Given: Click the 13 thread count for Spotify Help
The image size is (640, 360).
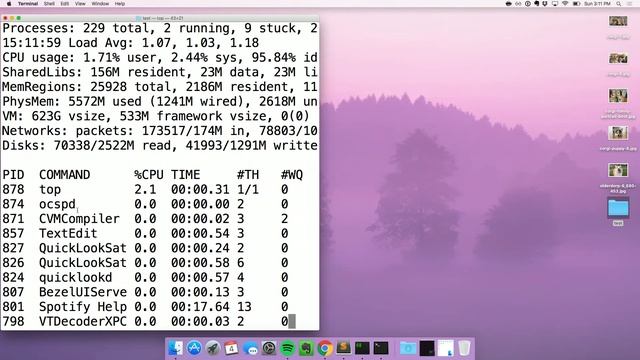Looking at the screenshot, I should [x=244, y=307].
